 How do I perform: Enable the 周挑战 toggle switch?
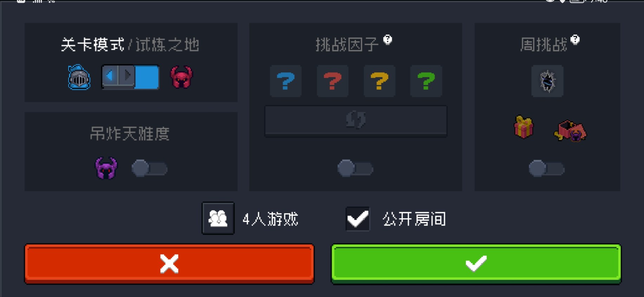(547, 168)
